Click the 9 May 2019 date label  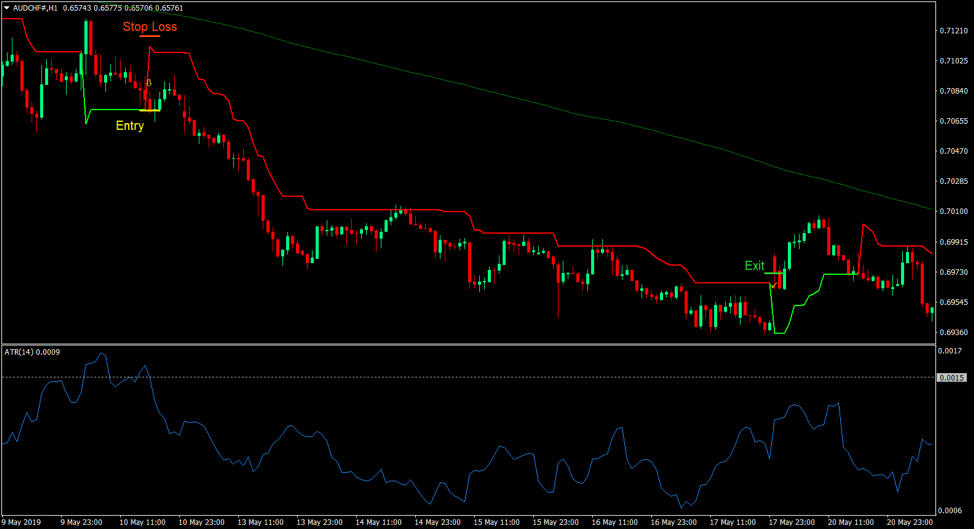[x=23, y=522]
